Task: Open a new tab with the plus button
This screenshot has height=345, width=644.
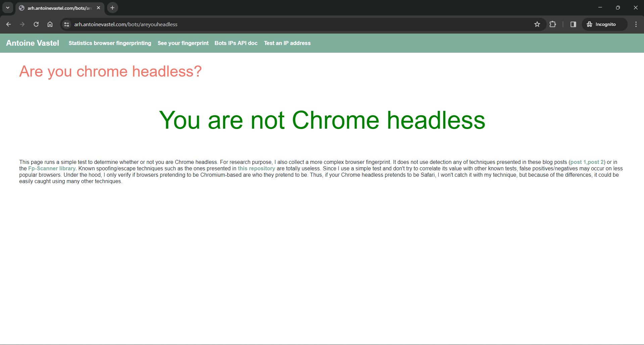Action: (112, 7)
